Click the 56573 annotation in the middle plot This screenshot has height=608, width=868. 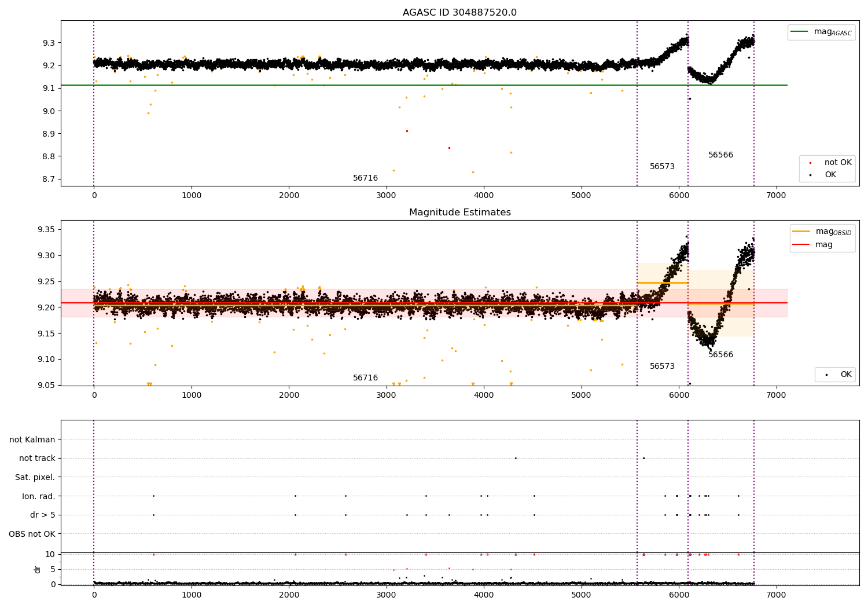[x=662, y=367]
